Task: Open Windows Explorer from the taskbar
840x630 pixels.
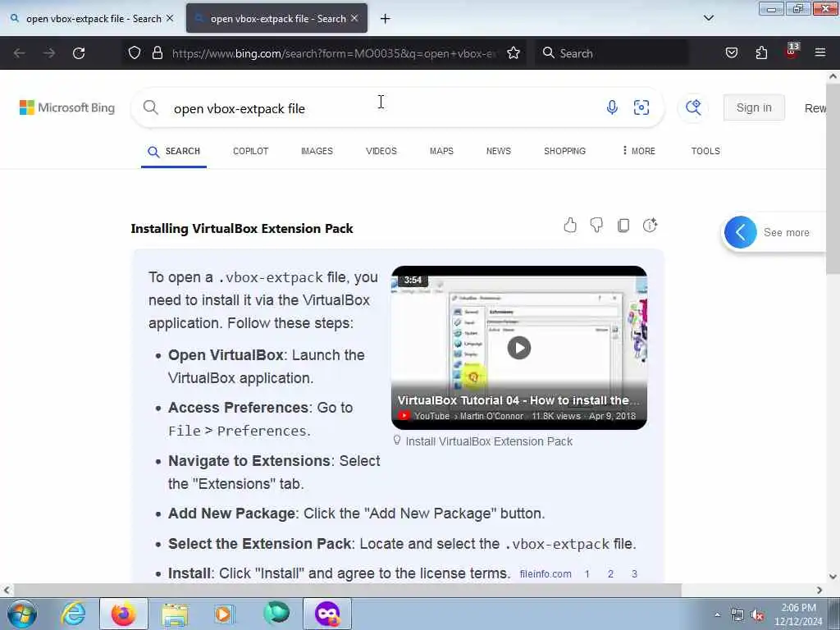Action: coord(175,614)
